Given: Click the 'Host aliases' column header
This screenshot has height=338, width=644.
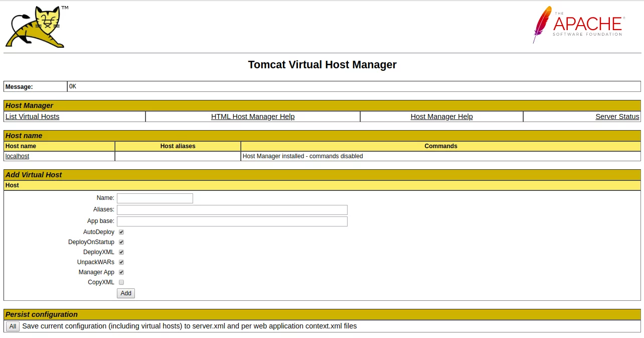Looking at the screenshot, I should (x=178, y=146).
